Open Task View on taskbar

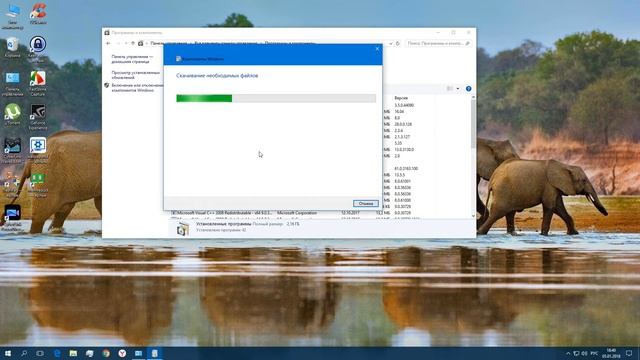[40, 353]
